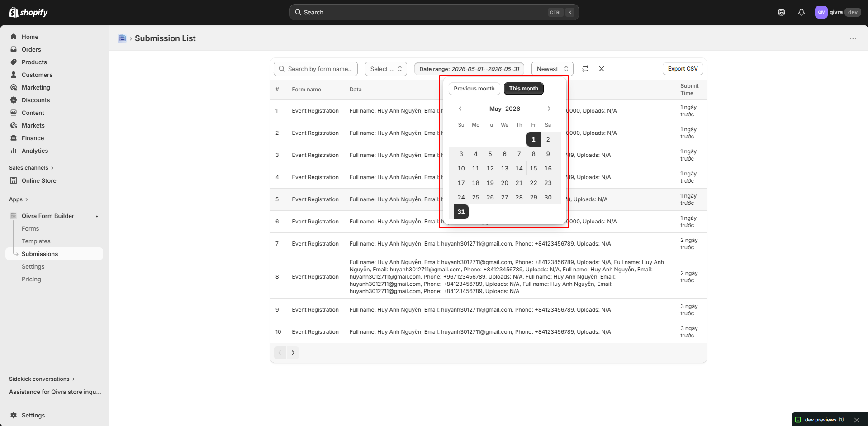Click the Markets globe icon
This screenshot has height=426, width=868.
tap(14, 125)
